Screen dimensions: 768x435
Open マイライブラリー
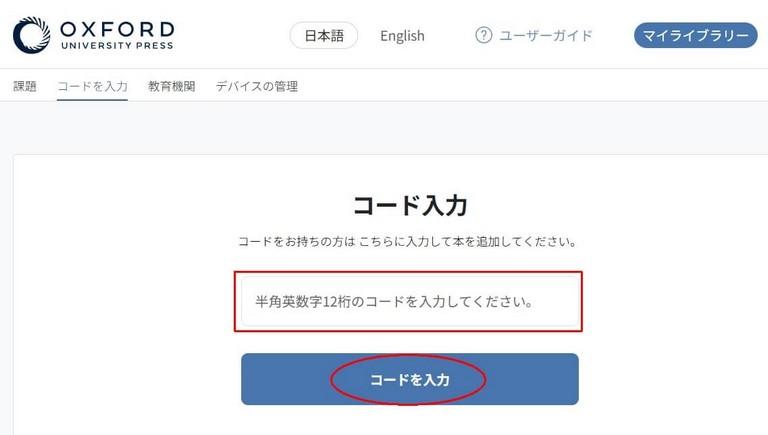pos(696,35)
